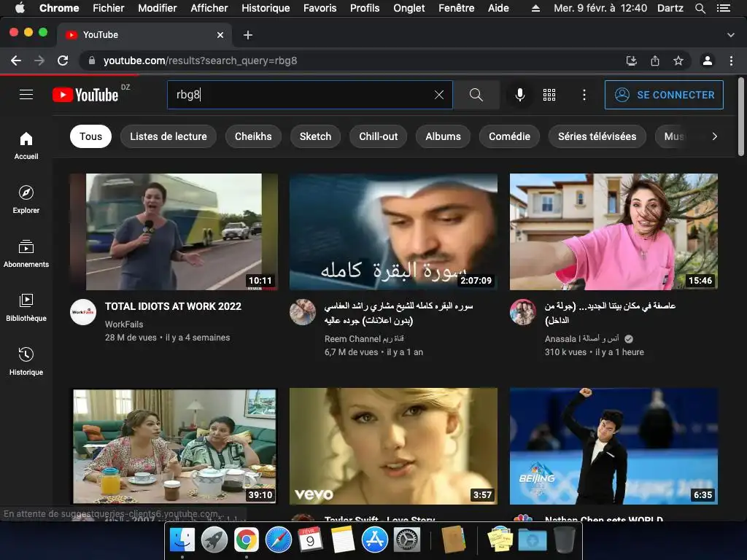This screenshot has height=560, width=747.
Task: Open Historique in the sidebar
Action: [x=26, y=361]
